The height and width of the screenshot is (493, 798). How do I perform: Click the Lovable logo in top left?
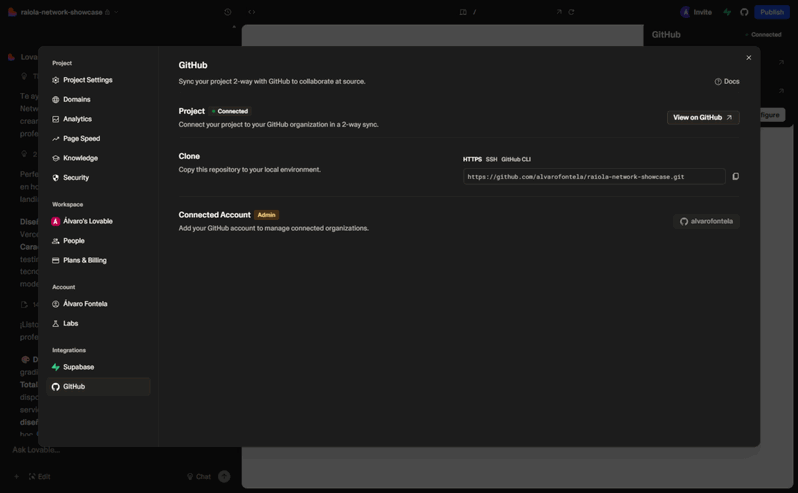point(12,12)
